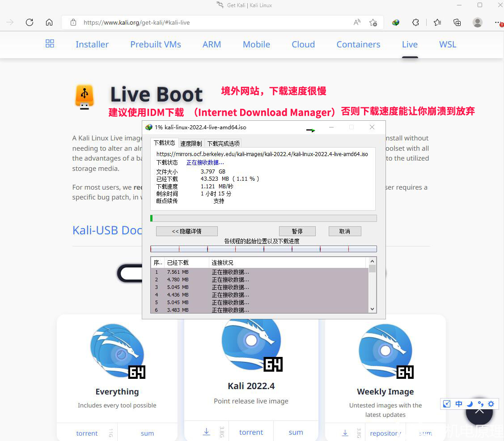The width and height of the screenshot is (504, 441).
Task: Click the grid overview icon in Kali nav
Action: point(50,43)
